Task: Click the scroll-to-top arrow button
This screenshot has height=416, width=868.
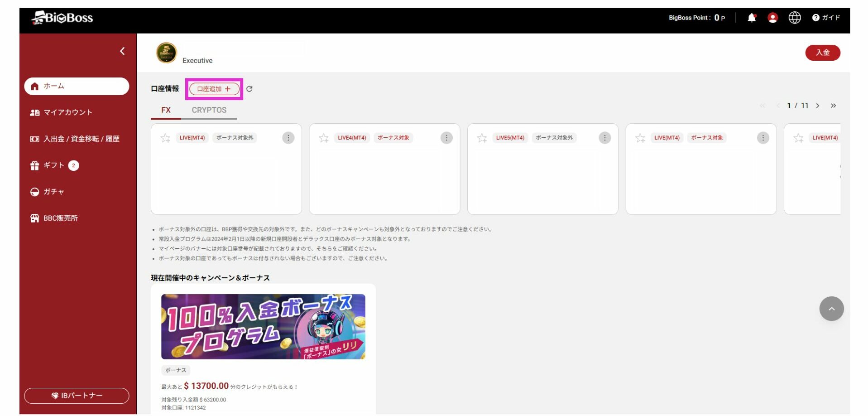Action: [x=831, y=309]
